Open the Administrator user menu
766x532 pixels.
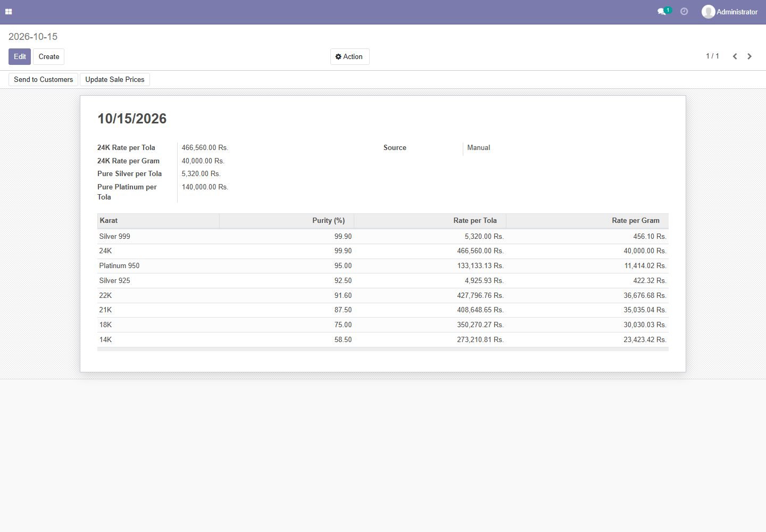click(x=729, y=12)
